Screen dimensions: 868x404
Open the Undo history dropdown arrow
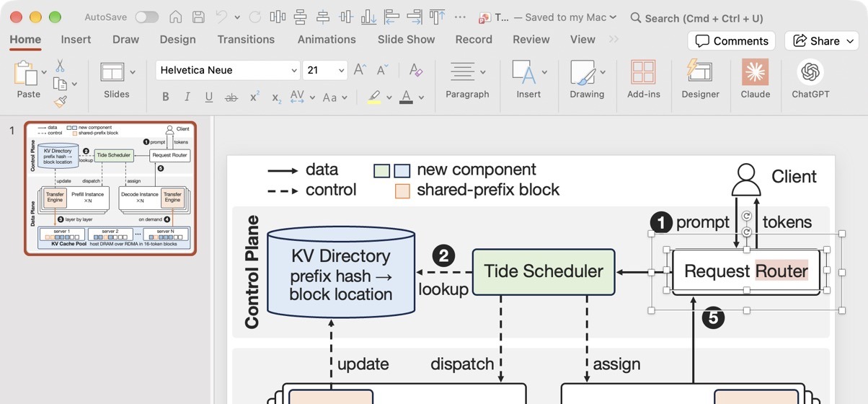[236, 17]
